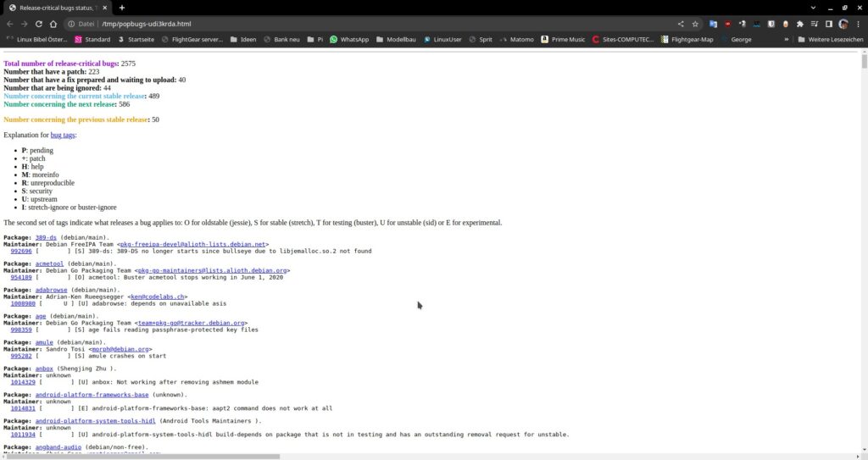Open the 389-ds package link

pyautogui.click(x=46, y=237)
